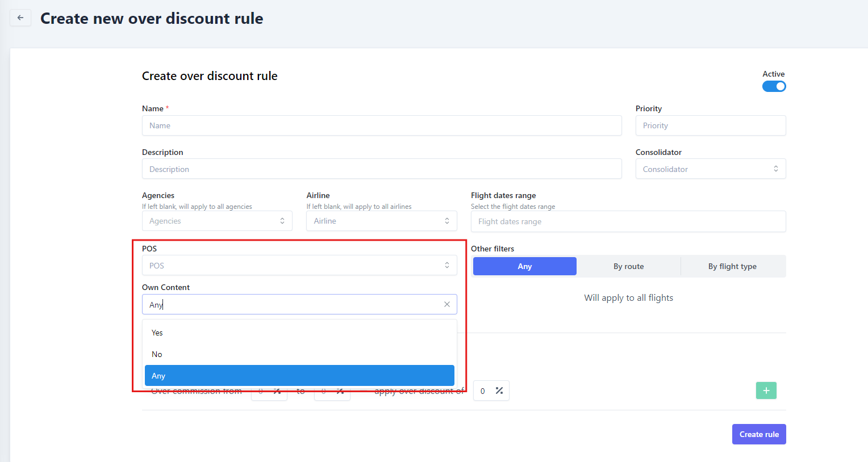Expand the POS dropdown
Image resolution: width=868 pixels, height=462 pixels.
tap(299, 266)
